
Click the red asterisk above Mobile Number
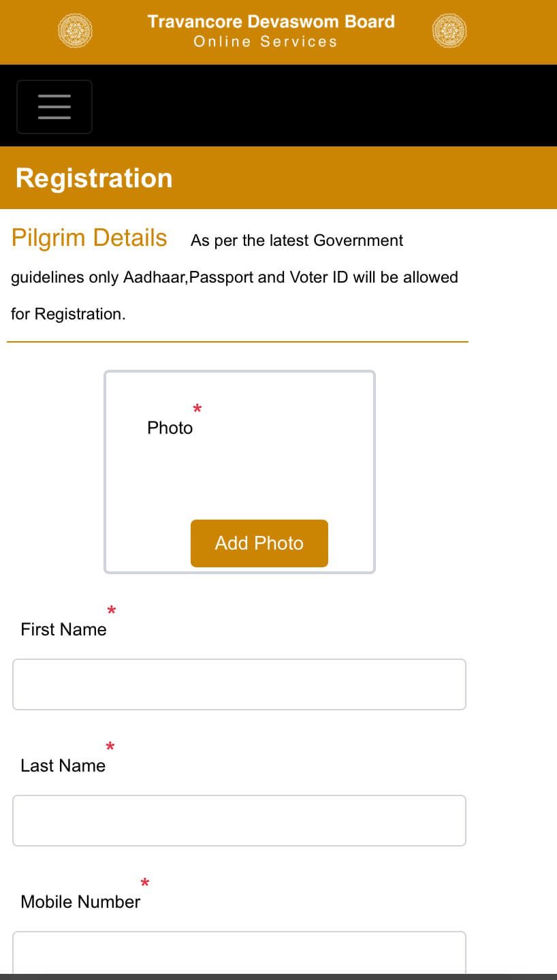[x=144, y=883]
